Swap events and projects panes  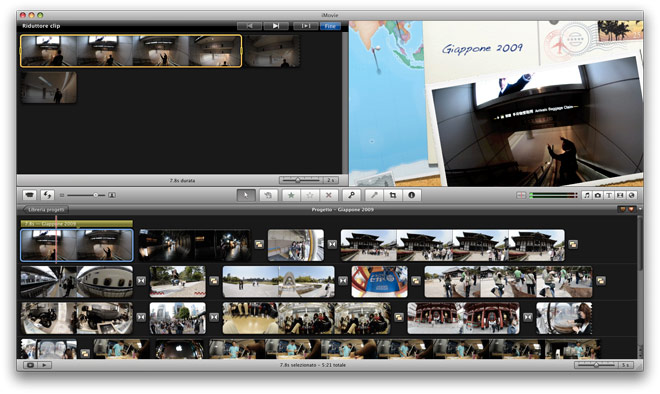pos(48,195)
